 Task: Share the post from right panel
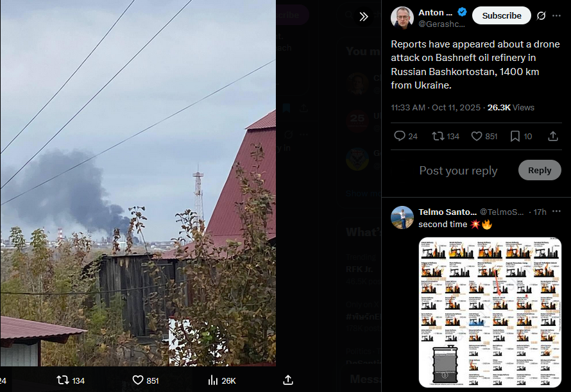tap(553, 136)
